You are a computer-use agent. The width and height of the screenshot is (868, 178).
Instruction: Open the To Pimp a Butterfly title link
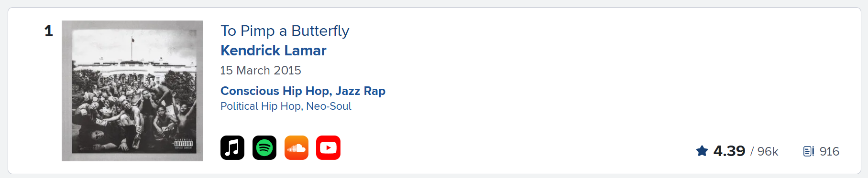click(285, 31)
